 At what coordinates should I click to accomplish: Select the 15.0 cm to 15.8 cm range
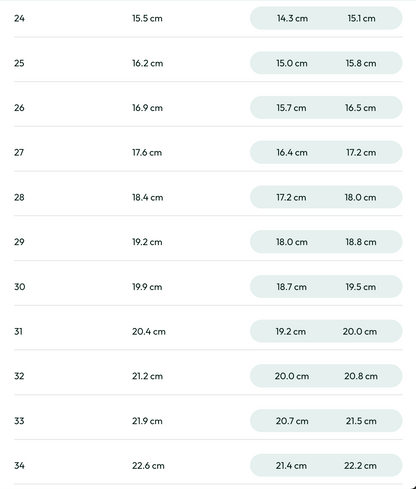[x=326, y=63]
